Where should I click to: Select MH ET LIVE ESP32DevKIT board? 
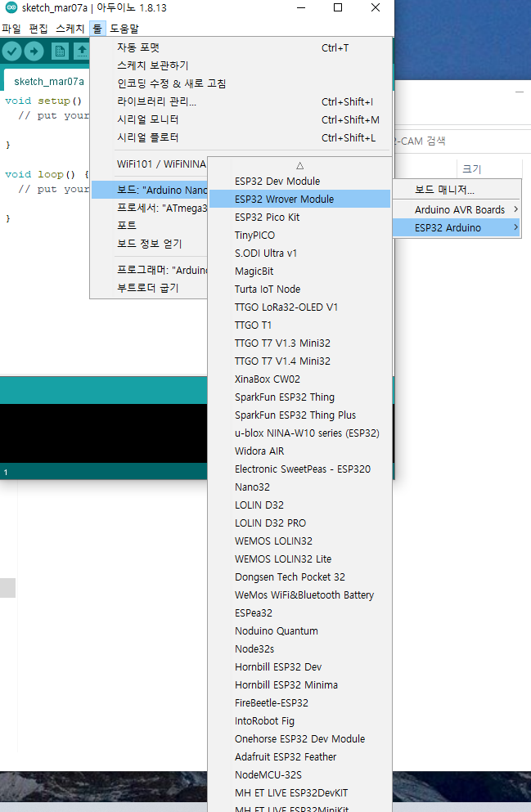coord(300,793)
